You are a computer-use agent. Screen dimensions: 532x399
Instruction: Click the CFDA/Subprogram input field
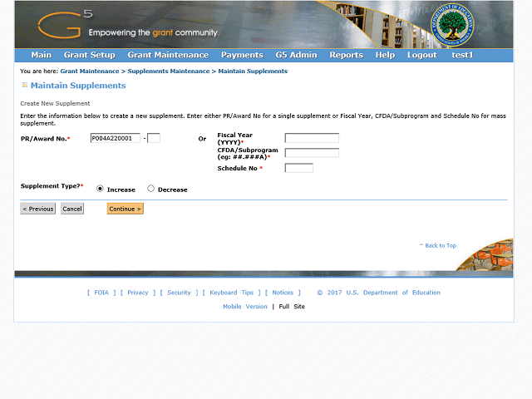pos(312,153)
